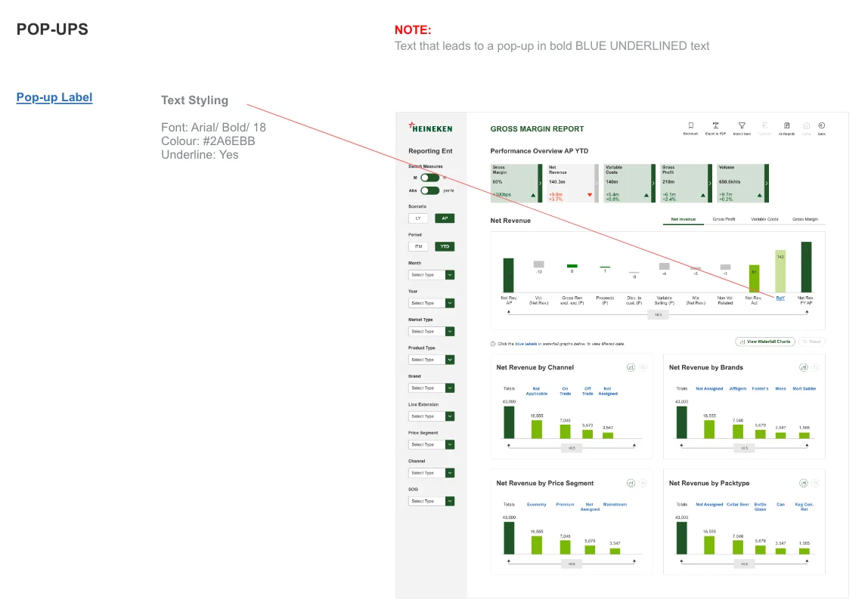Click the Bookmark icon in the report header
Image resolution: width=868 pixels, height=615 pixels.
[690, 125]
